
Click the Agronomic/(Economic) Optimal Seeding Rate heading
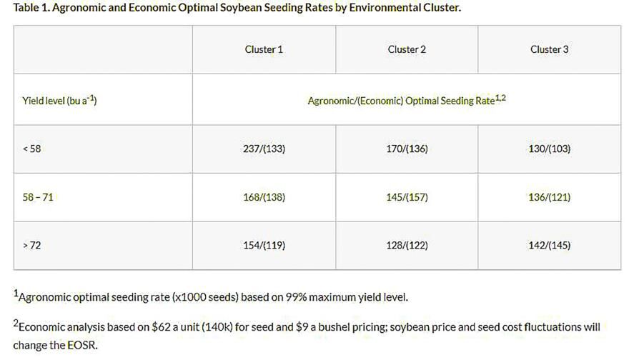point(407,100)
